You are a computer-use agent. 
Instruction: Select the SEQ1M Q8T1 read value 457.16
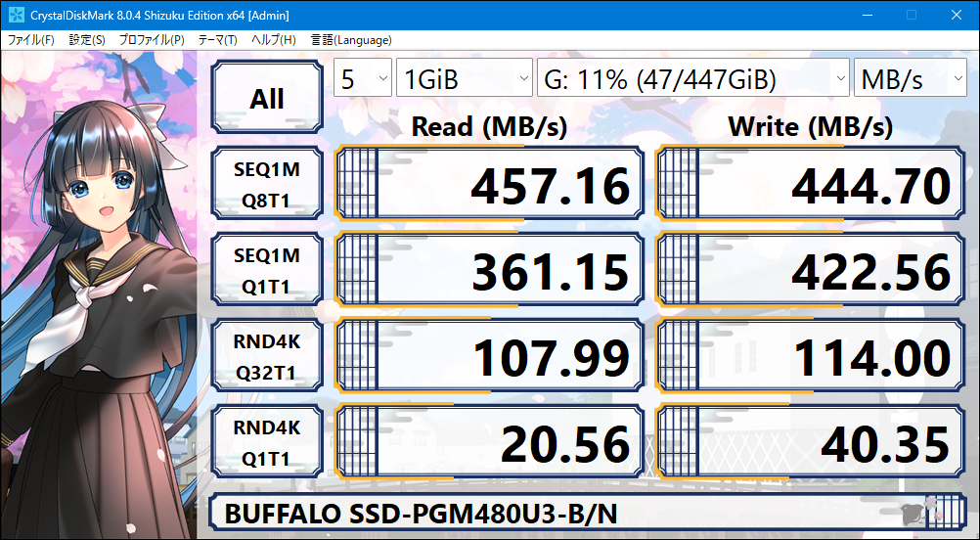click(489, 184)
